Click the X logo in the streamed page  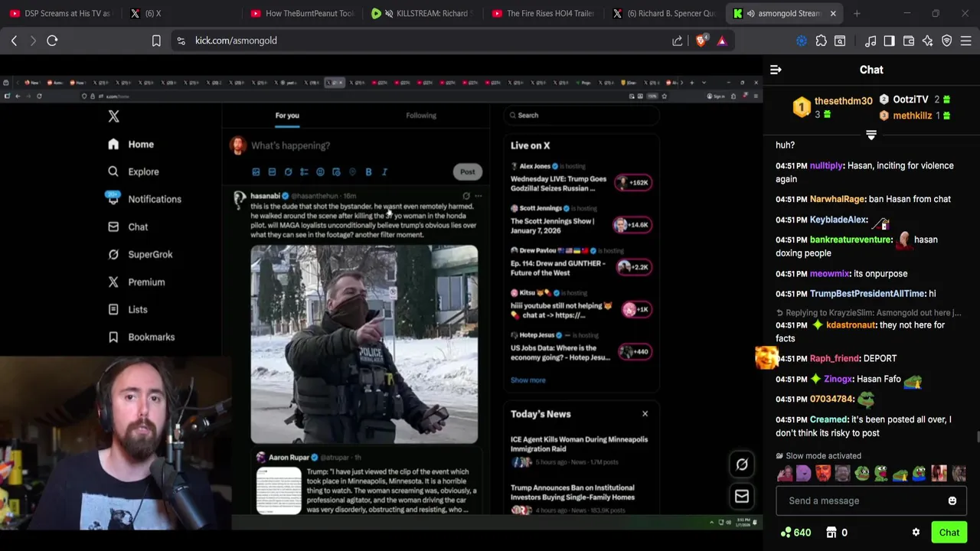(x=113, y=116)
